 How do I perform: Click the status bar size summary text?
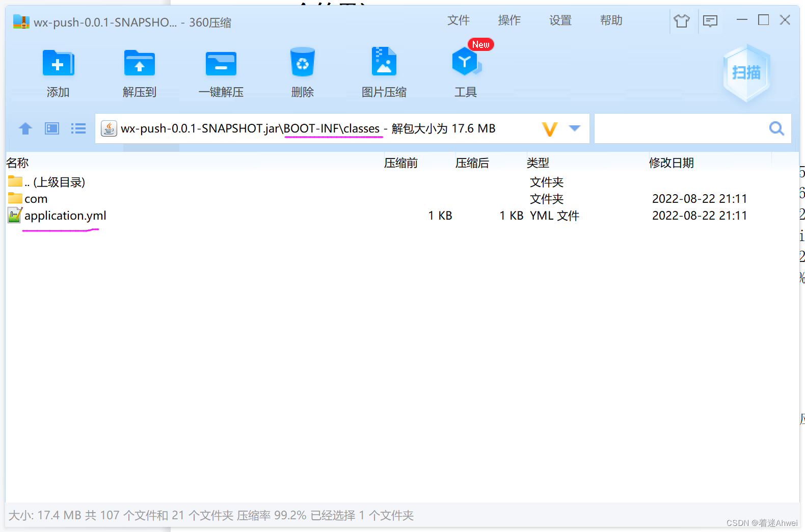pyautogui.click(x=211, y=516)
